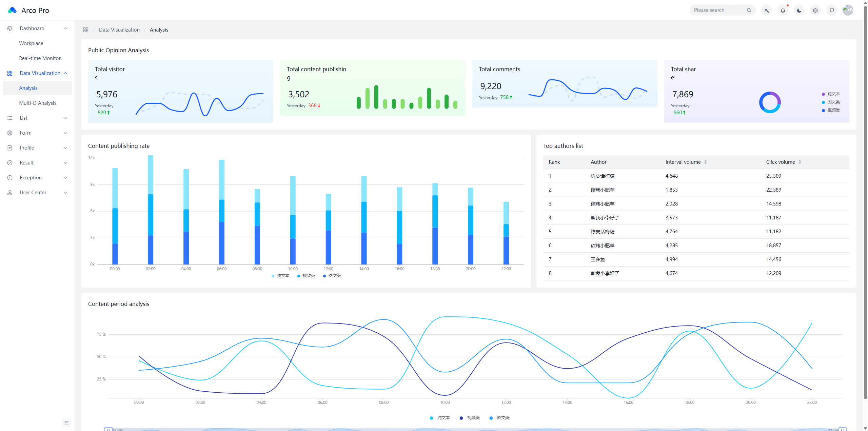The image size is (868, 431).
Task: Focus the Please search input field
Action: (718, 10)
